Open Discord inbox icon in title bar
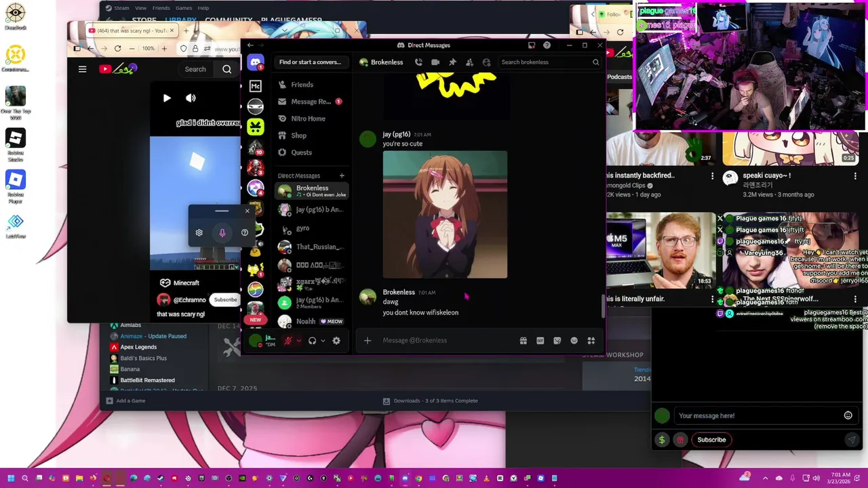Viewport: 868px width, 488px height. coord(532,45)
